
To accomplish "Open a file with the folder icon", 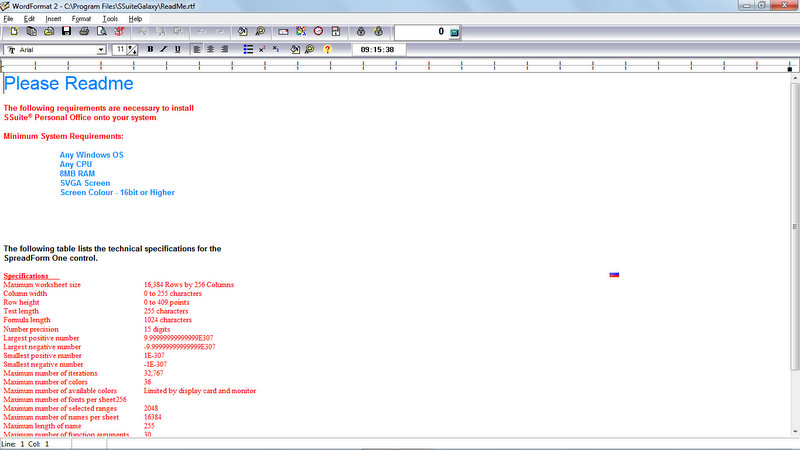I will pos(49,32).
